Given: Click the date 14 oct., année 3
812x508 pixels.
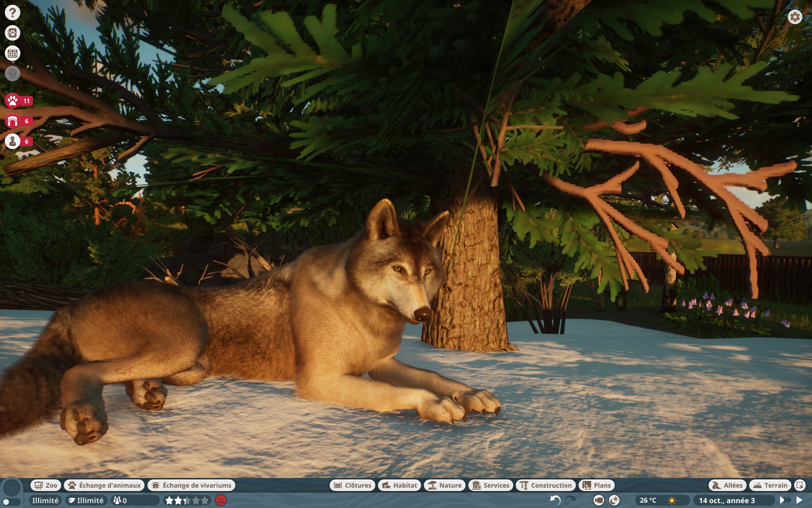Looking at the screenshot, I should [x=726, y=500].
